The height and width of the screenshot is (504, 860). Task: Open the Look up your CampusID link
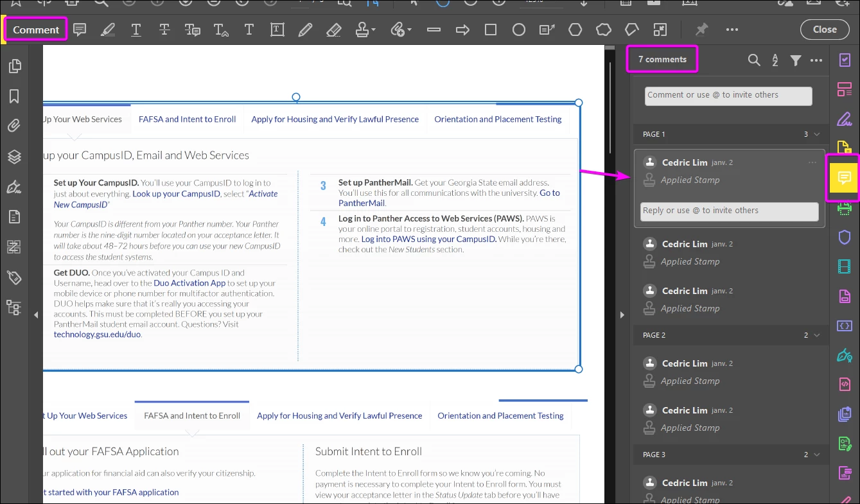pos(177,193)
